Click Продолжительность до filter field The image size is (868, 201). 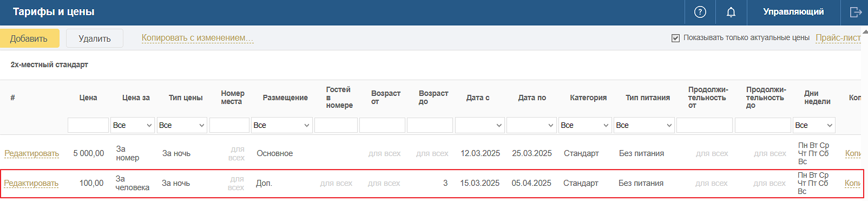click(x=763, y=125)
